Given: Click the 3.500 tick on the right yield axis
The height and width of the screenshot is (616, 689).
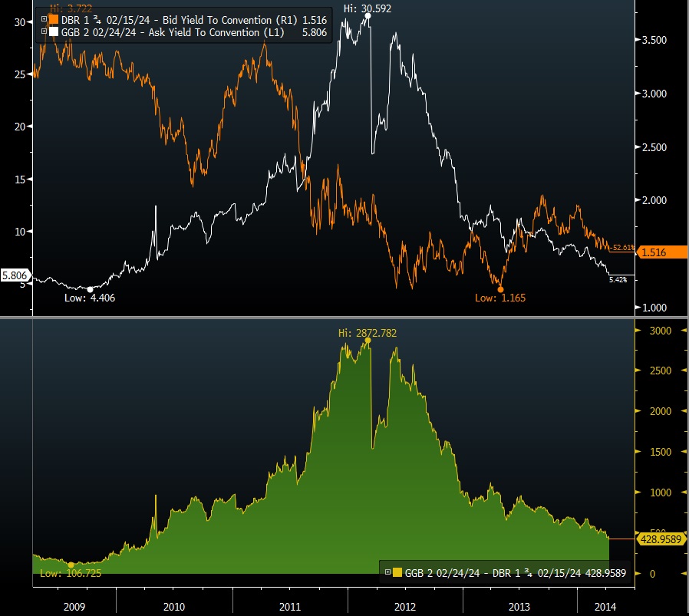Looking at the screenshot, I should (x=654, y=40).
